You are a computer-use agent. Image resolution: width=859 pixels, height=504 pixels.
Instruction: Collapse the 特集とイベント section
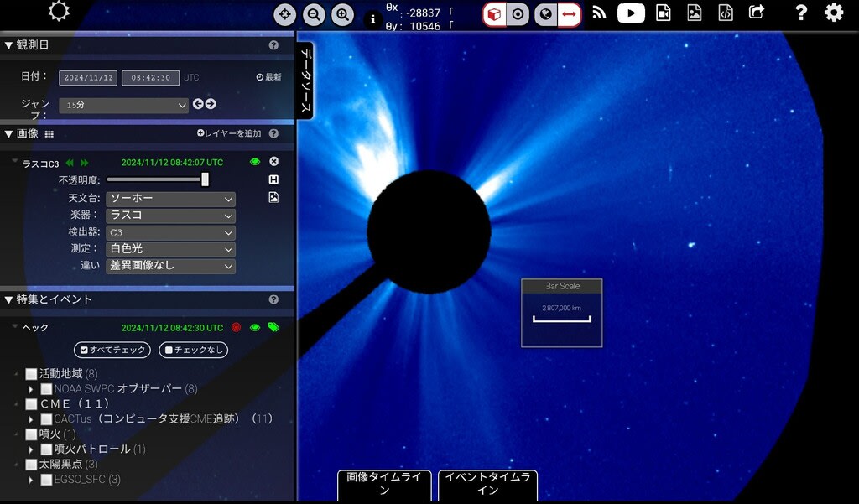tap(8, 299)
